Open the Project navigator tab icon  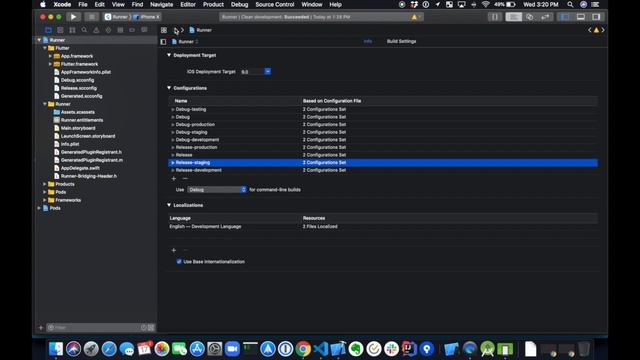coord(48,30)
